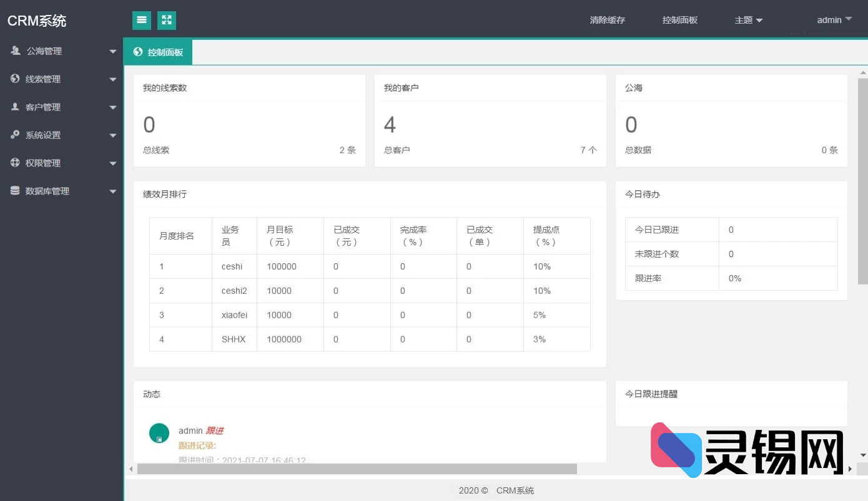
Task: Click the sidebar collapse hamburger icon
Action: tap(141, 20)
